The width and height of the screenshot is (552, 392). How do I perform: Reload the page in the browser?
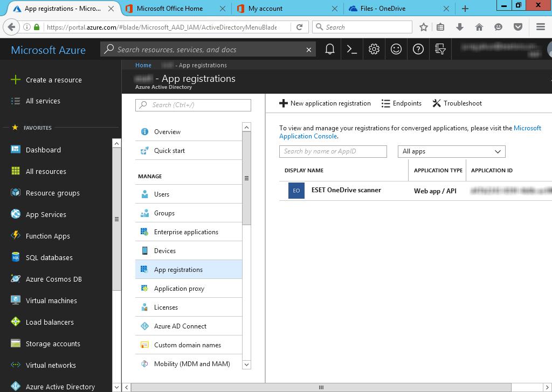coord(300,27)
